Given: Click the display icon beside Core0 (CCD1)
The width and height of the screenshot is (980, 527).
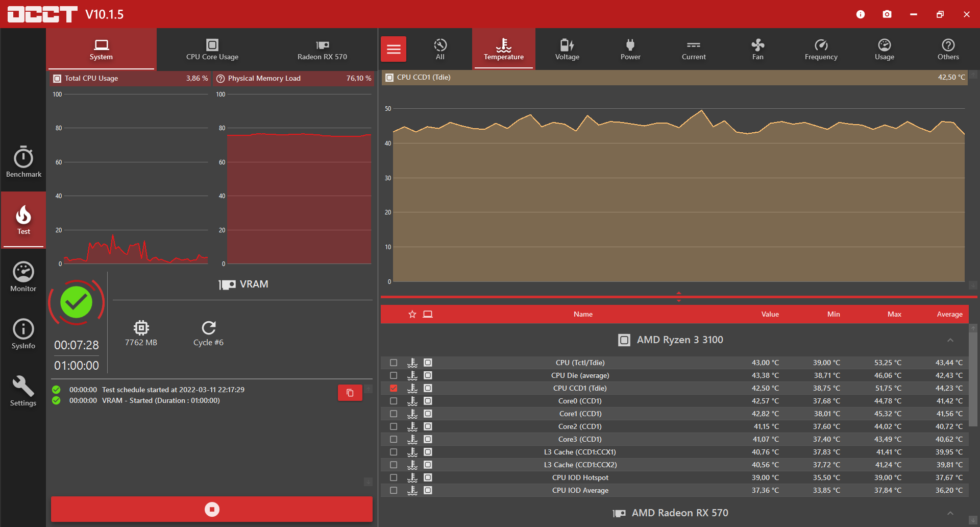Looking at the screenshot, I should pyautogui.click(x=428, y=401).
